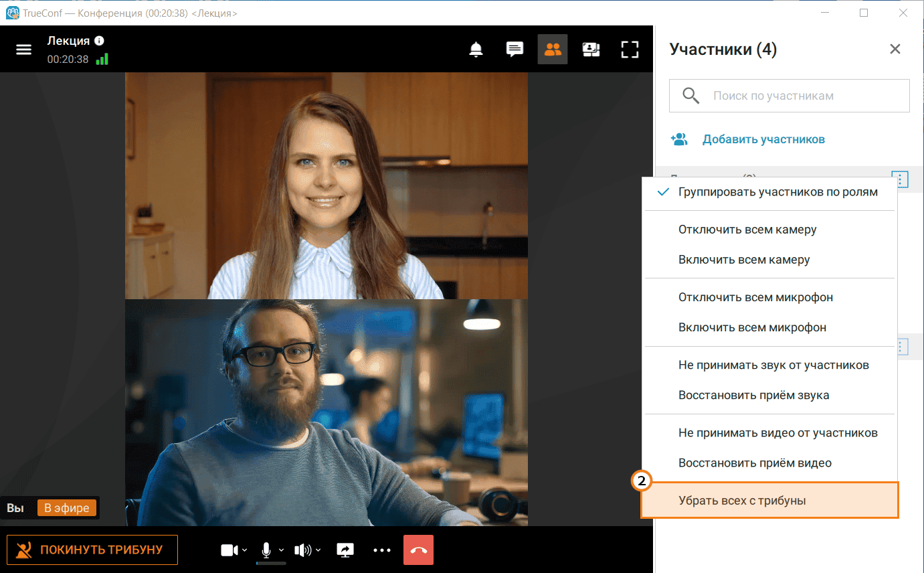
Task: Close the Участники panel
Action: pyautogui.click(x=895, y=49)
